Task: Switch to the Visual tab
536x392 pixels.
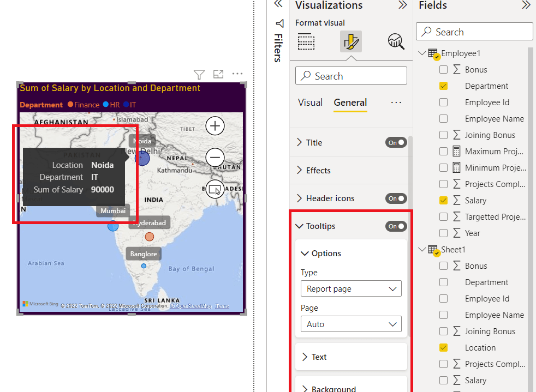Action: (310, 102)
